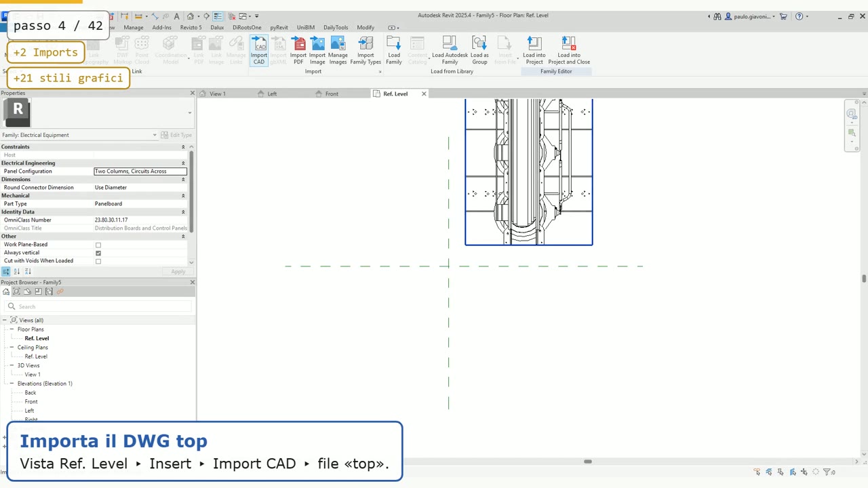Image resolution: width=868 pixels, height=488 pixels.
Task: Collapse the Constraints property group
Action: coord(183,147)
